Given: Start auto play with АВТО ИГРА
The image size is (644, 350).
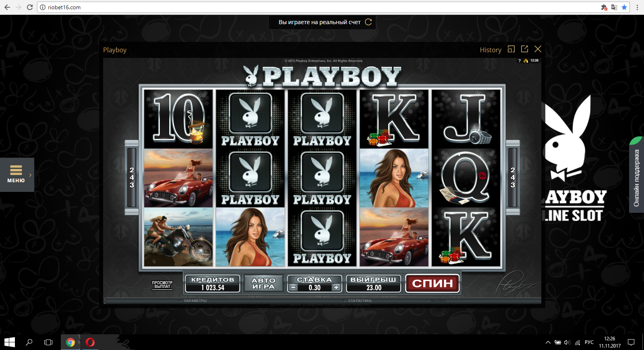Looking at the screenshot, I should [263, 284].
